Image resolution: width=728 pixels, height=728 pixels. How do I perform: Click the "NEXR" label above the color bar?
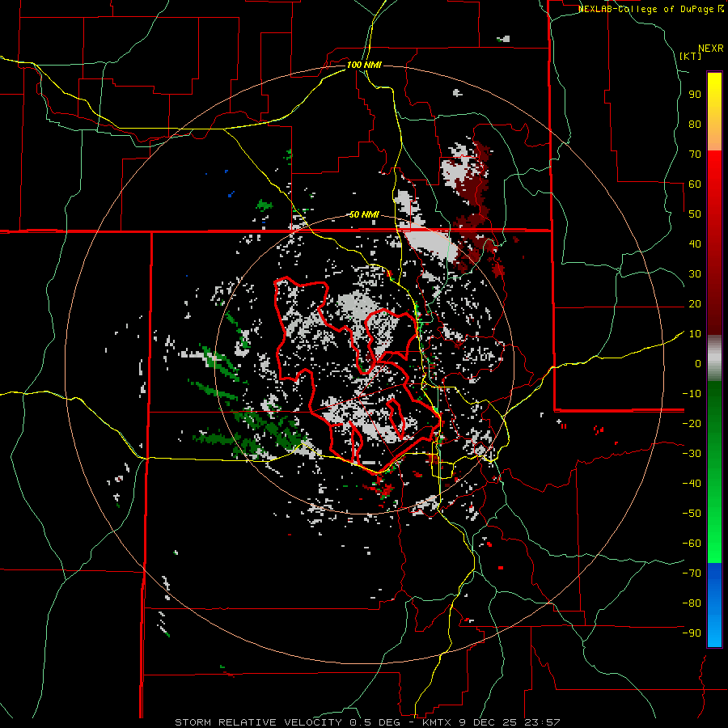[711, 49]
